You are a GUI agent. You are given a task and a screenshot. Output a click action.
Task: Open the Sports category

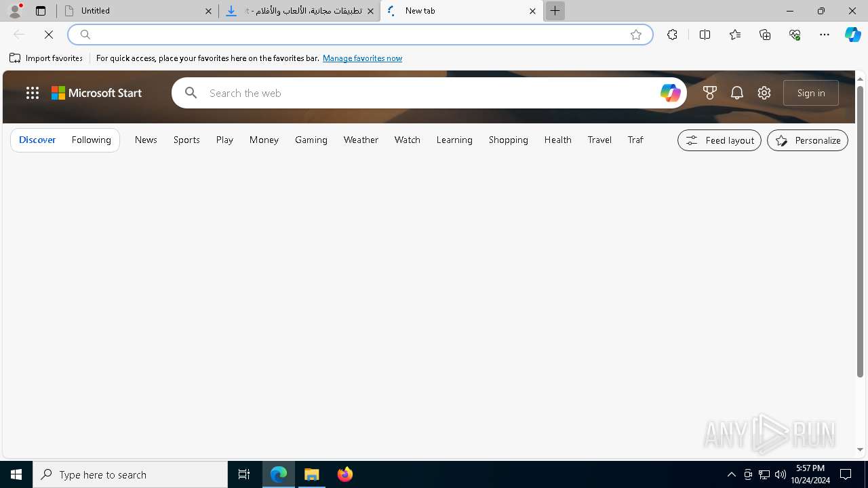(x=186, y=140)
